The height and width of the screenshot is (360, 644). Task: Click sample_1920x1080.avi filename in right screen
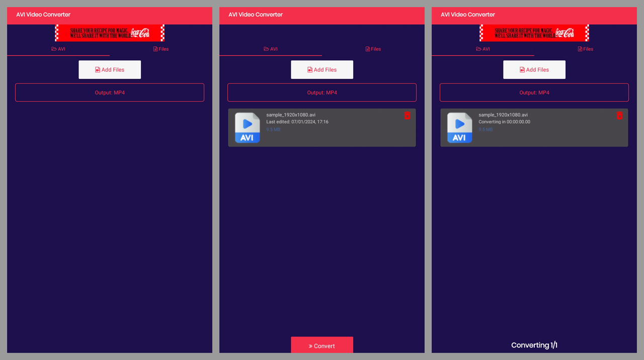coord(503,115)
